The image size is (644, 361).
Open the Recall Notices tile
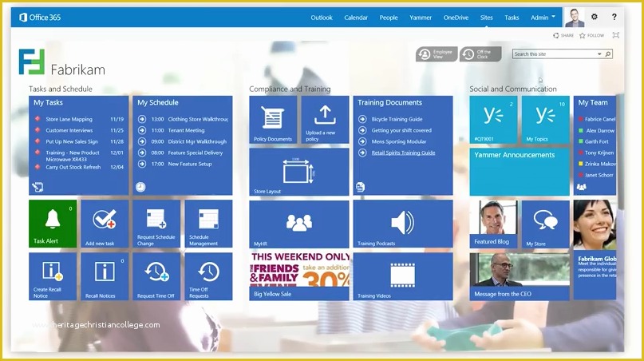coord(105,276)
